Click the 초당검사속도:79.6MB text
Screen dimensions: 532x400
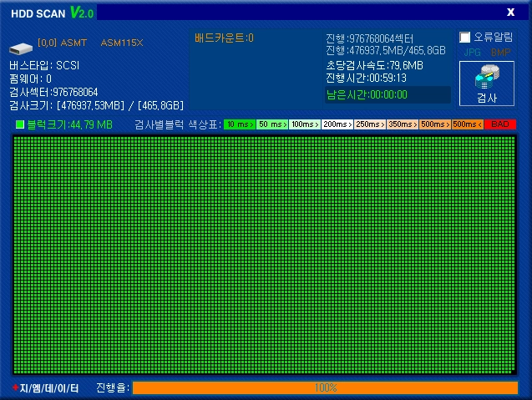point(374,65)
